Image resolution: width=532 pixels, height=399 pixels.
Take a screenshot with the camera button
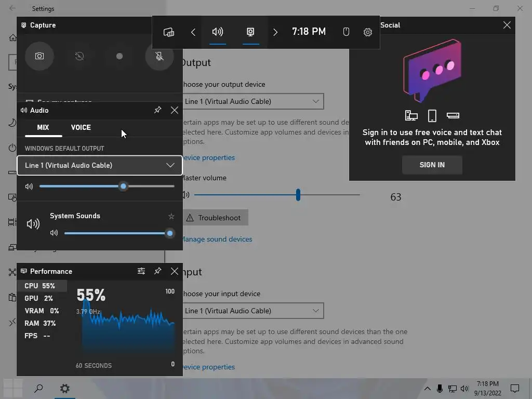(39, 56)
